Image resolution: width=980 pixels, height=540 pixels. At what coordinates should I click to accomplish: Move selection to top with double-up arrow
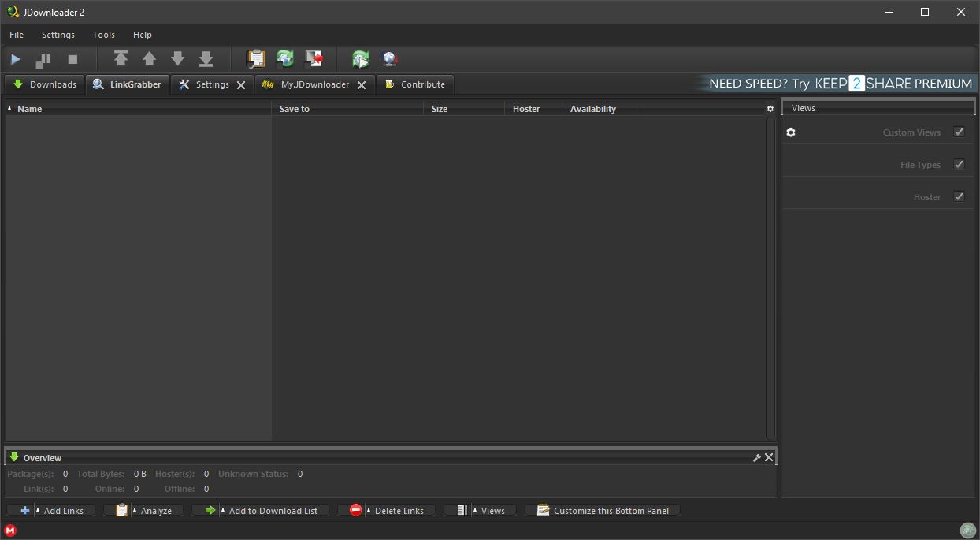pyautogui.click(x=121, y=58)
